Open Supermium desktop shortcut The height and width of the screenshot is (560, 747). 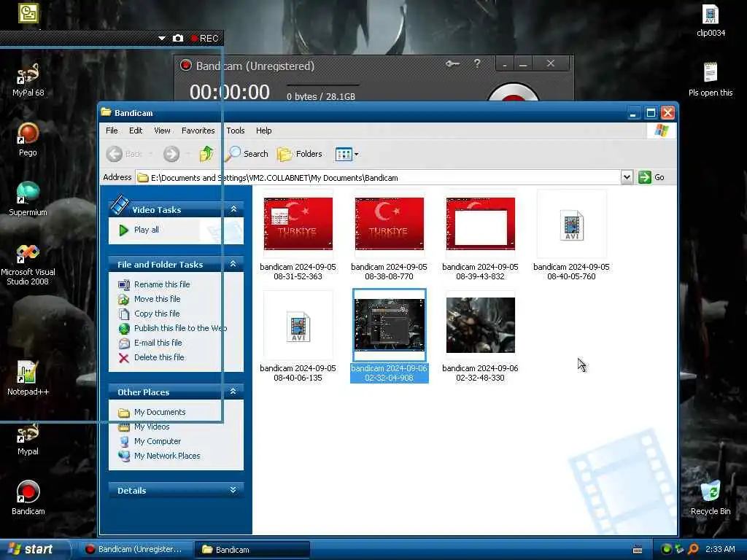pyautogui.click(x=28, y=198)
